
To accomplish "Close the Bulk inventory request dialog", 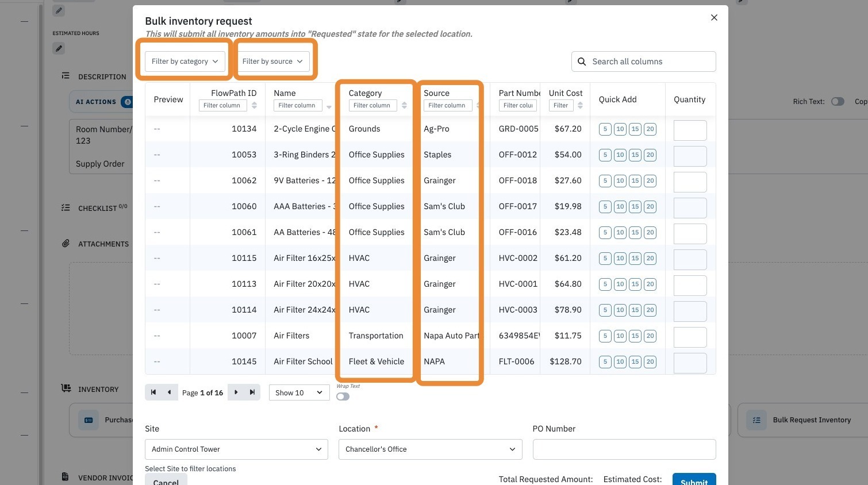I will tap(714, 18).
